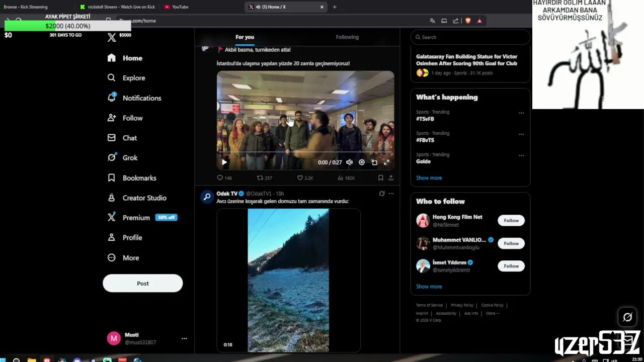Open a new browser tab
The width and height of the screenshot is (644, 362).
tap(335, 7)
